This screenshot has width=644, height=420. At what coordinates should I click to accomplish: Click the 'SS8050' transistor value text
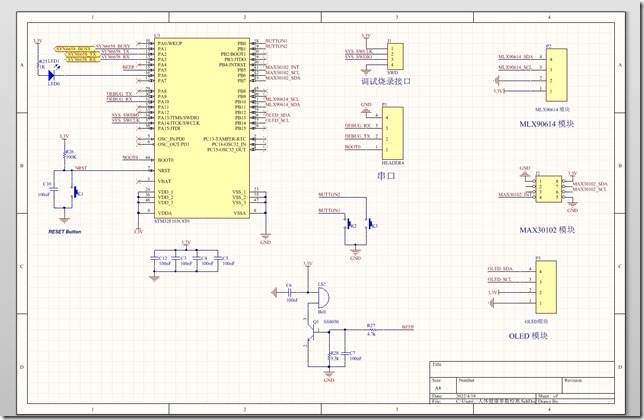click(331, 322)
